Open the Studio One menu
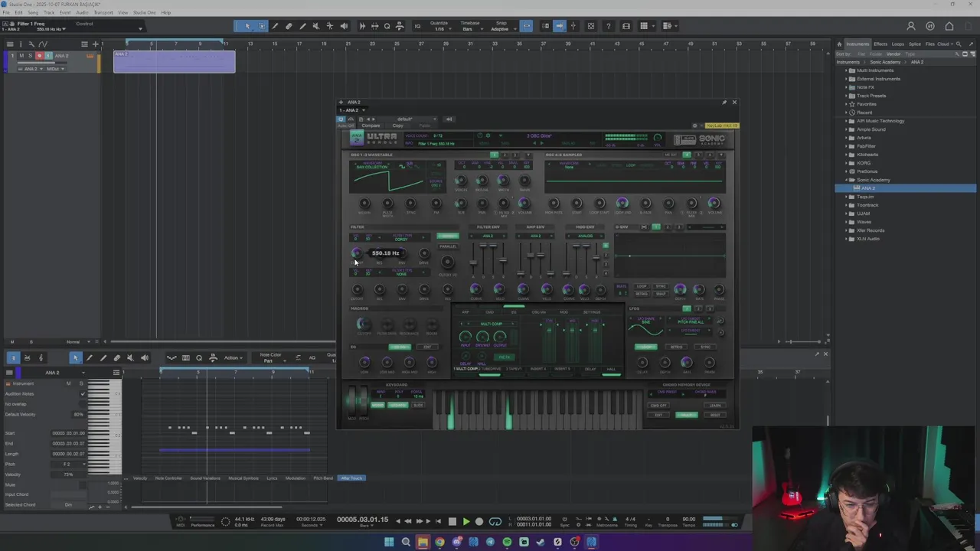The width and height of the screenshot is (980, 551). pyautogui.click(x=144, y=12)
